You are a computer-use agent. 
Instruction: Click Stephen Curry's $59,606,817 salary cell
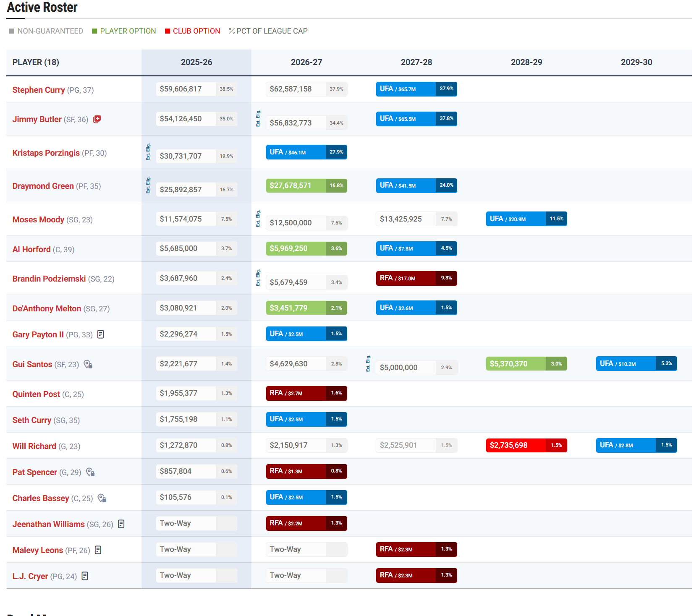[196, 89]
